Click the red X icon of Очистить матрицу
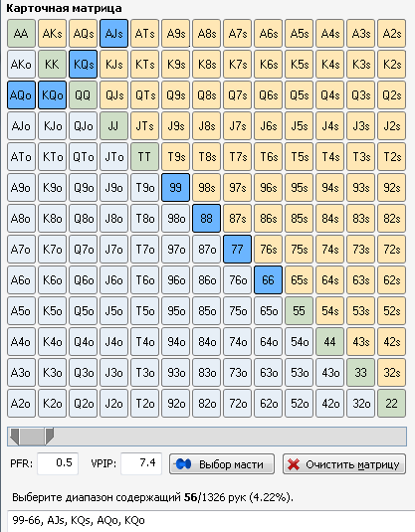The image size is (415, 532). (294, 464)
